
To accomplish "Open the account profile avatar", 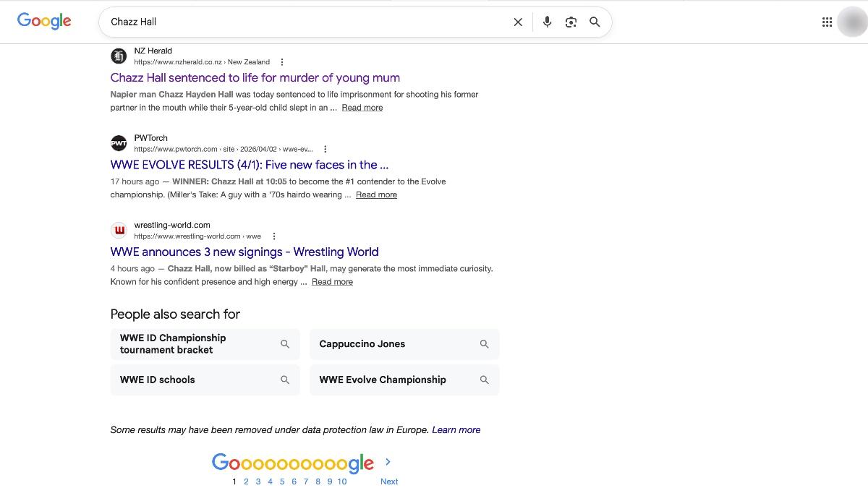I will tap(851, 22).
